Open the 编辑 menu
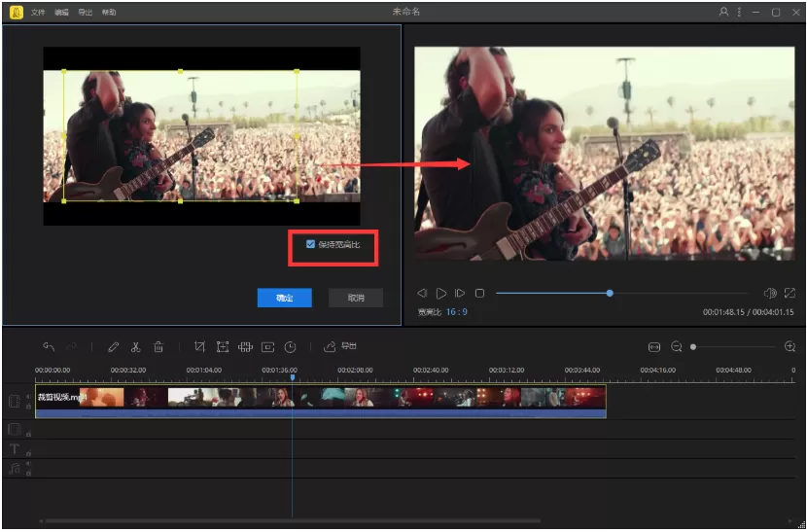This screenshot has height=532, width=807. pyautogui.click(x=61, y=12)
